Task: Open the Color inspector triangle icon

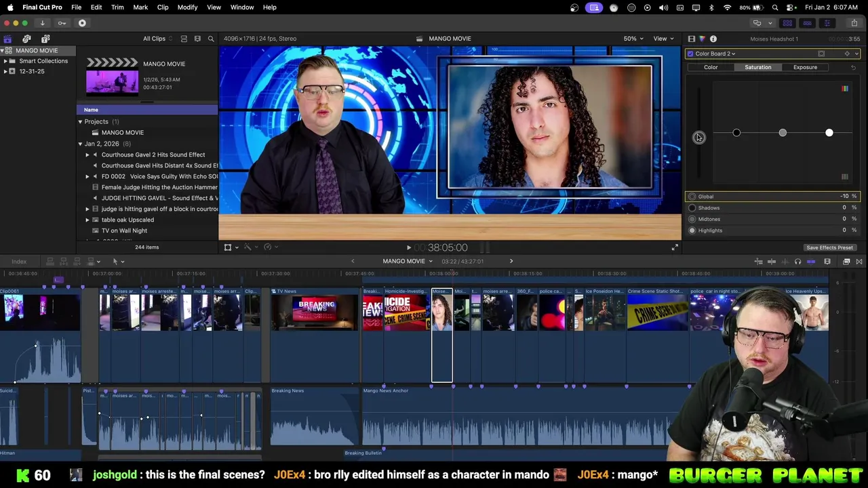Action: [702, 39]
